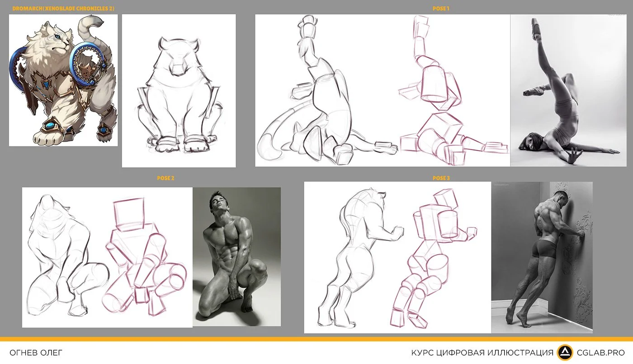Click the CGLAB triangle logo icon
633x364 pixels.
pyautogui.click(x=565, y=352)
